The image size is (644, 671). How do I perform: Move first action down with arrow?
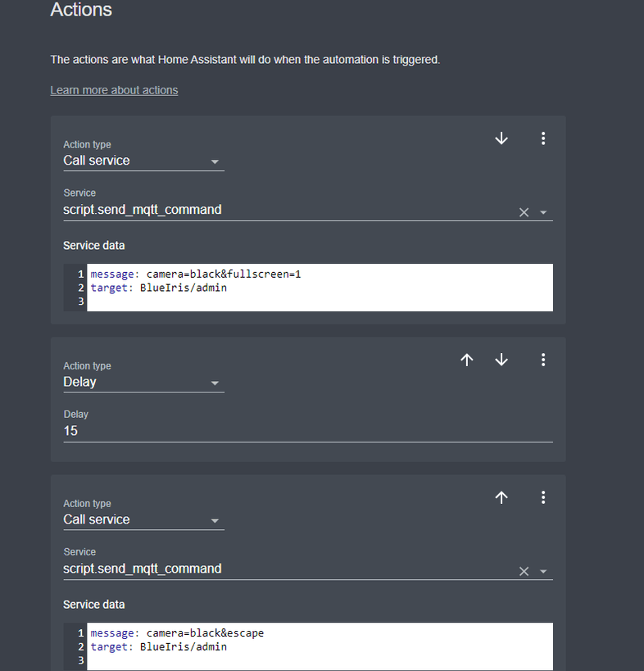[501, 139]
